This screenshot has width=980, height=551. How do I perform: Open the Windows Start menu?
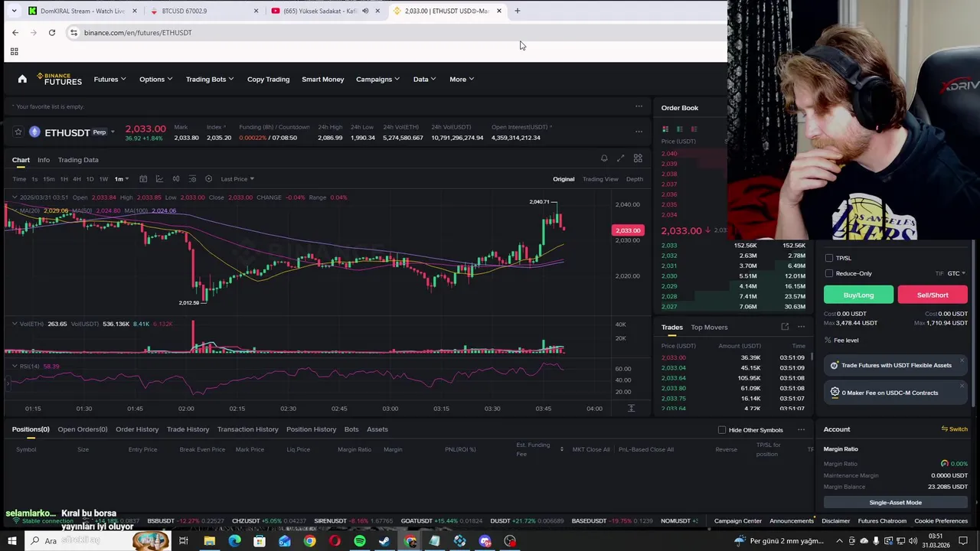point(11,541)
